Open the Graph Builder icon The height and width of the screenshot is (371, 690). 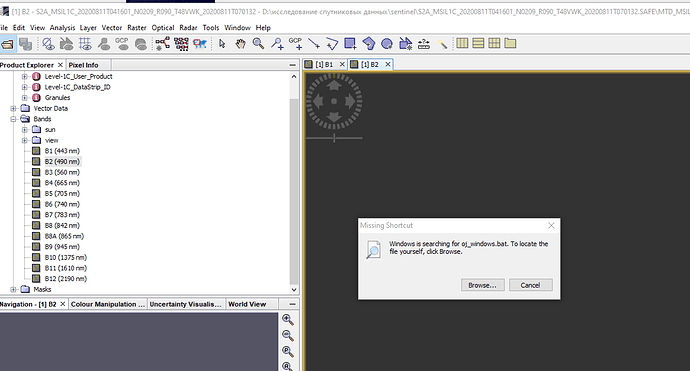click(162, 44)
